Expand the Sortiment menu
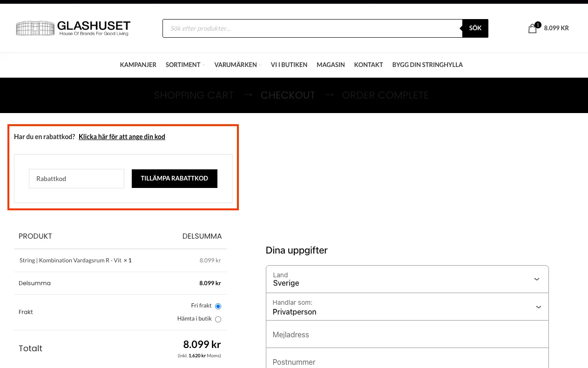 click(185, 65)
